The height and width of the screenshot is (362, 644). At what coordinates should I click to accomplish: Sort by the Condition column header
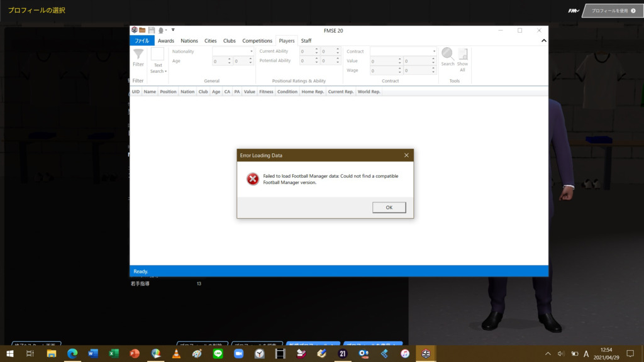pos(287,92)
